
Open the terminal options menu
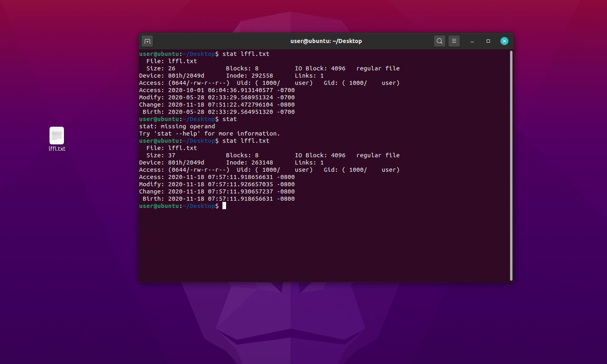point(454,41)
